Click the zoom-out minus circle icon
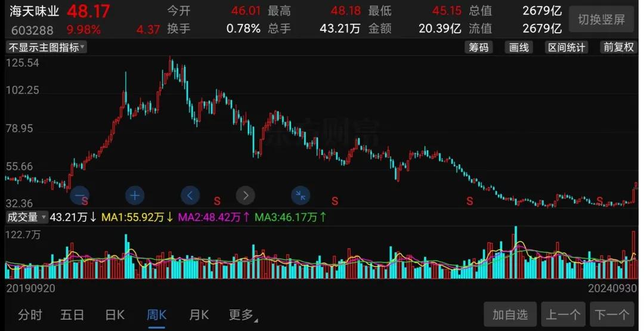This screenshot has height=331, width=644. 80,196
